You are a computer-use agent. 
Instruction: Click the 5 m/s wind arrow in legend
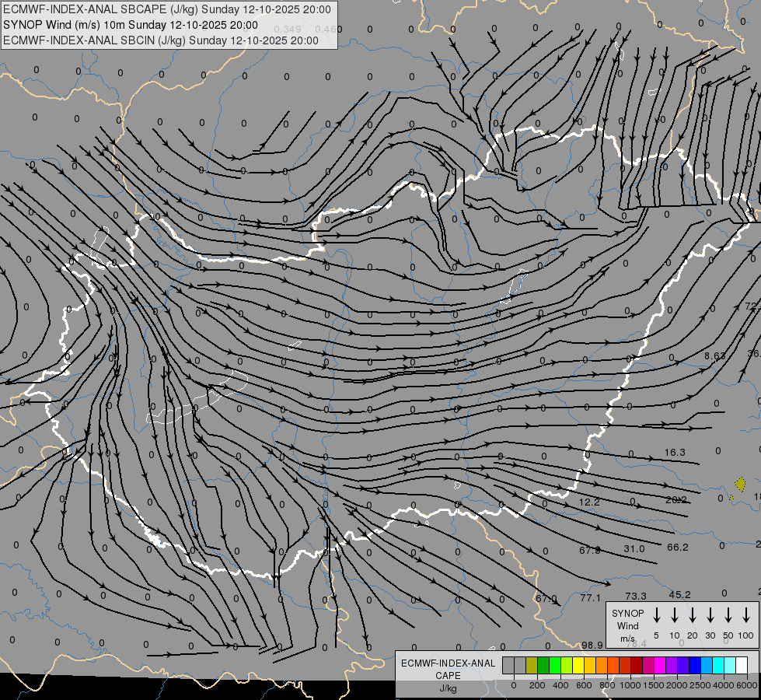[x=656, y=615]
